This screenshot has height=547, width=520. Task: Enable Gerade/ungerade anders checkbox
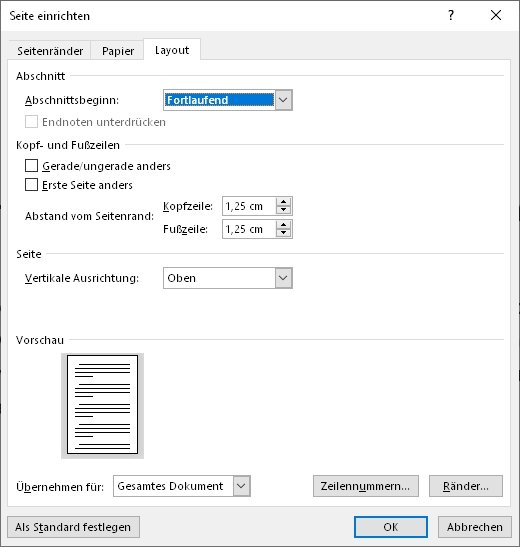(x=31, y=166)
